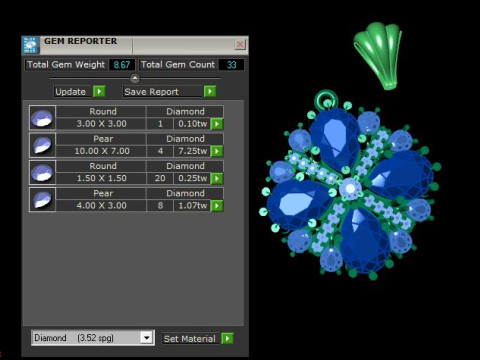Click the green arrow on the 0.10tw row

[x=217, y=124]
